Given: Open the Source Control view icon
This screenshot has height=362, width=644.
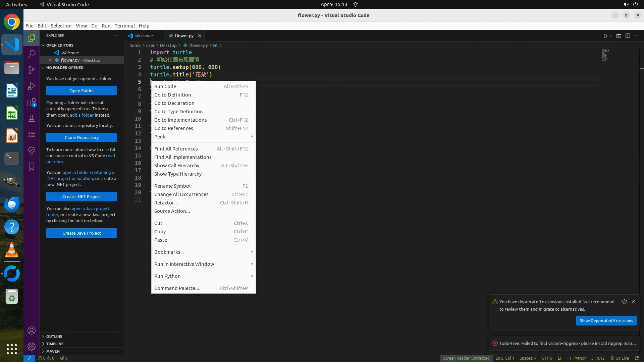Looking at the screenshot, I should click(x=32, y=70).
